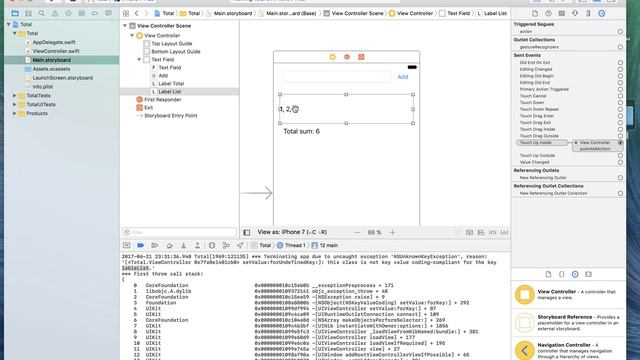Click the connection circle for action segue
Screen dimensions: 640x360
620,31
